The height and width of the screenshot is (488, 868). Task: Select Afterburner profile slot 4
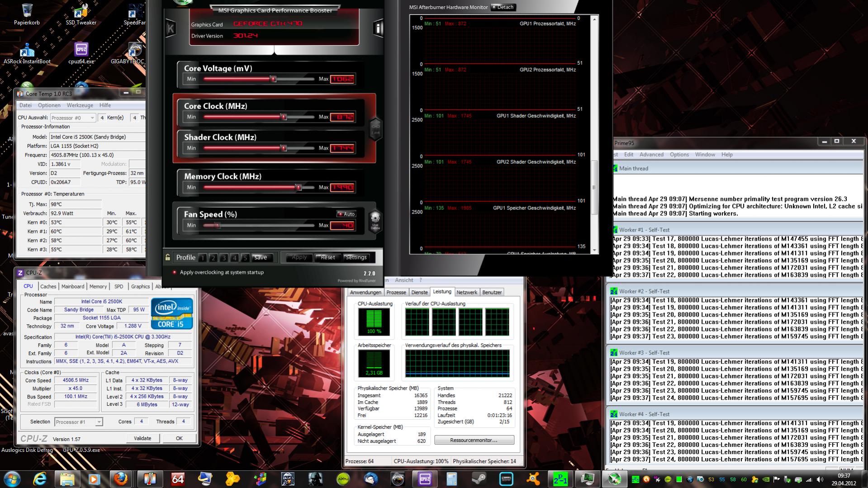point(234,258)
